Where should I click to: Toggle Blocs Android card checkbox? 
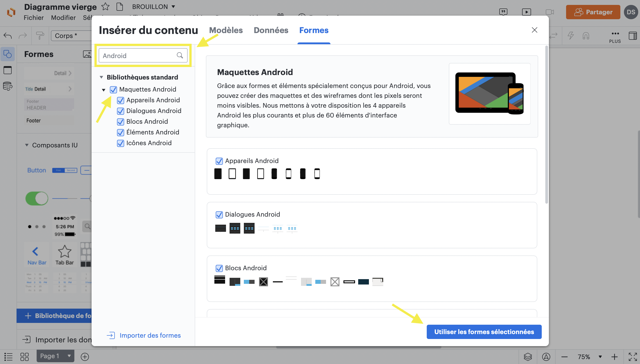click(x=219, y=268)
